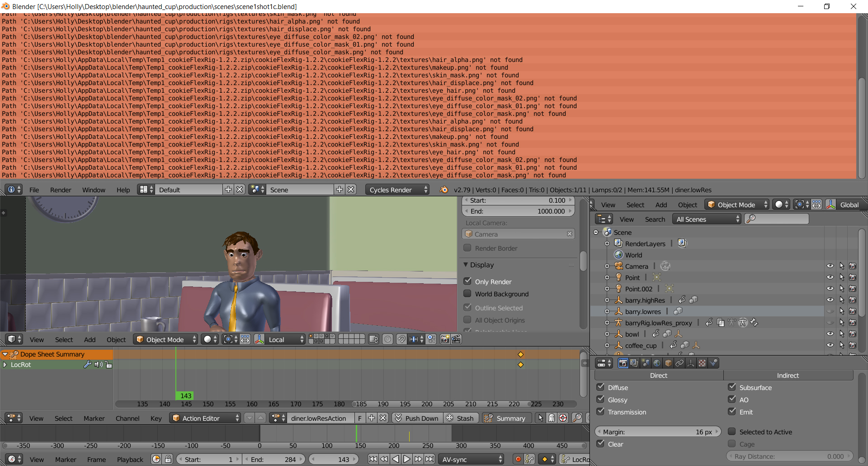Switch to the Indirect clay render tab
Image resolution: width=868 pixels, height=466 pixels.
coord(788,375)
